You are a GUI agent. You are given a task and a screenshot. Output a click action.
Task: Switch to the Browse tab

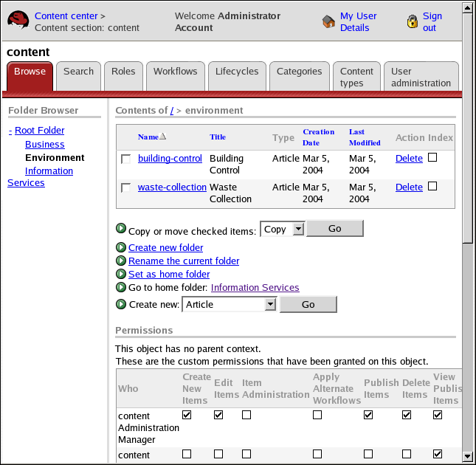click(x=30, y=76)
